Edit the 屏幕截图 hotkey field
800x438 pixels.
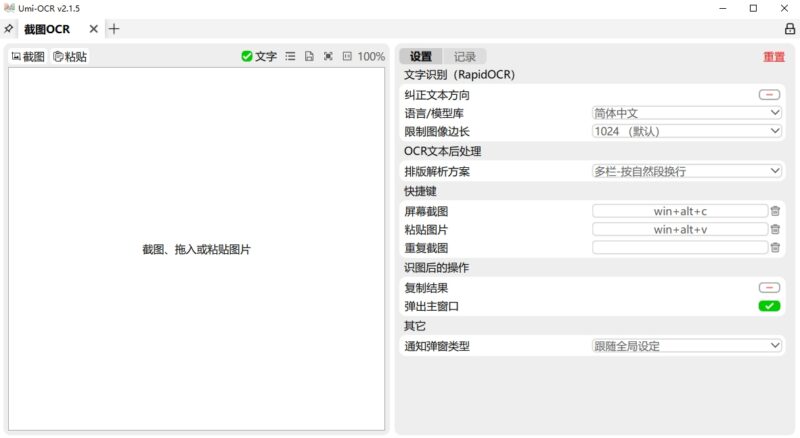pyautogui.click(x=680, y=211)
